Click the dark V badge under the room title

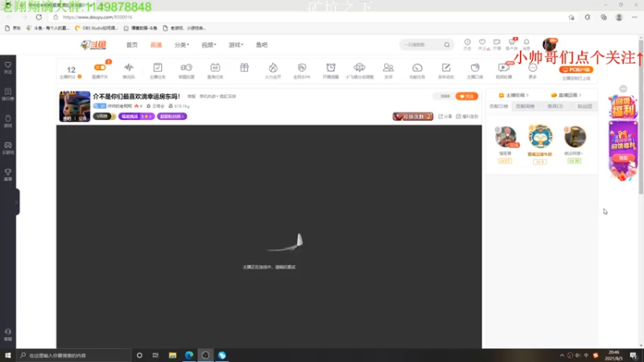tap(105, 117)
